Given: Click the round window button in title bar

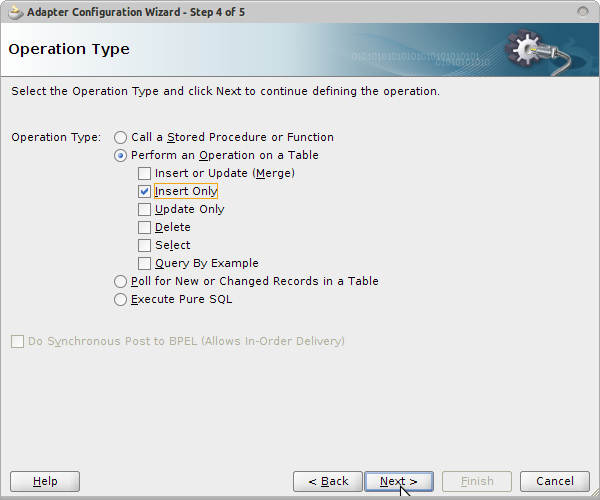Looking at the screenshot, I should pyautogui.click(x=582, y=12).
